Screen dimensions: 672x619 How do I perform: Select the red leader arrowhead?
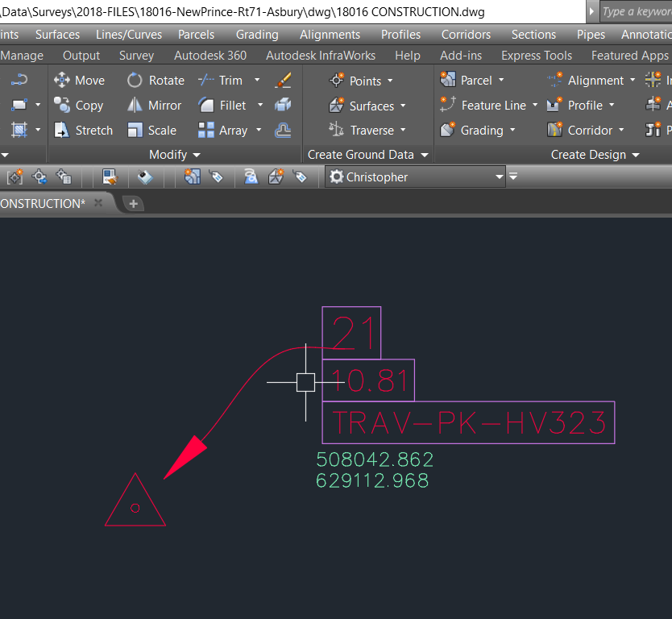coord(185,457)
